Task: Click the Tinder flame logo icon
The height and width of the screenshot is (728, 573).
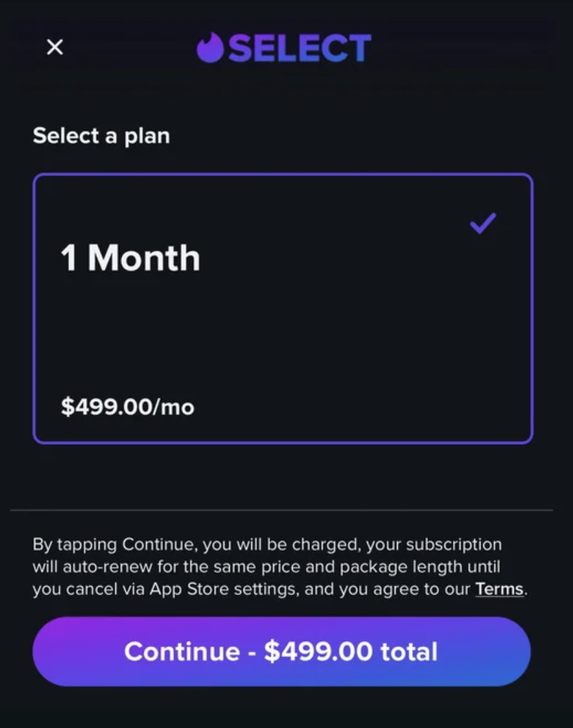Action: pyautogui.click(x=210, y=48)
